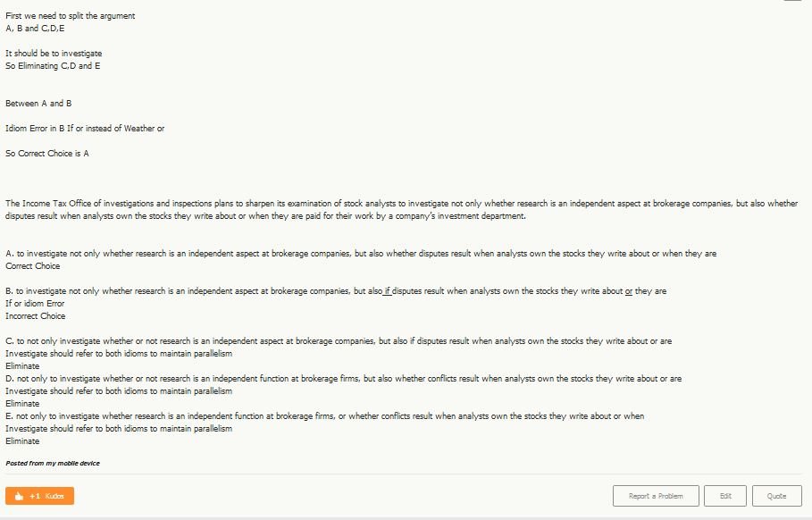Click 'So Correct Choice is A' text
This screenshot has width=812, height=520.
click(x=47, y=154)
